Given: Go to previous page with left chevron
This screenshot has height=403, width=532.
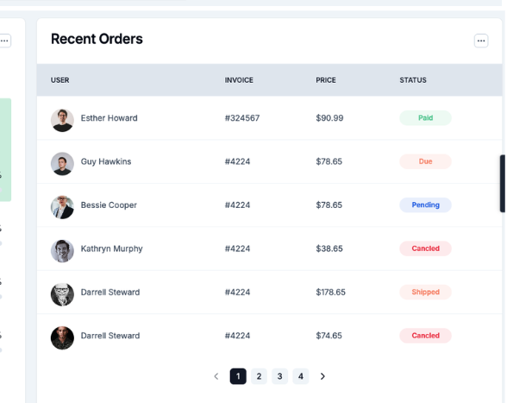Looking at the screenshot, I should (216, 376).
